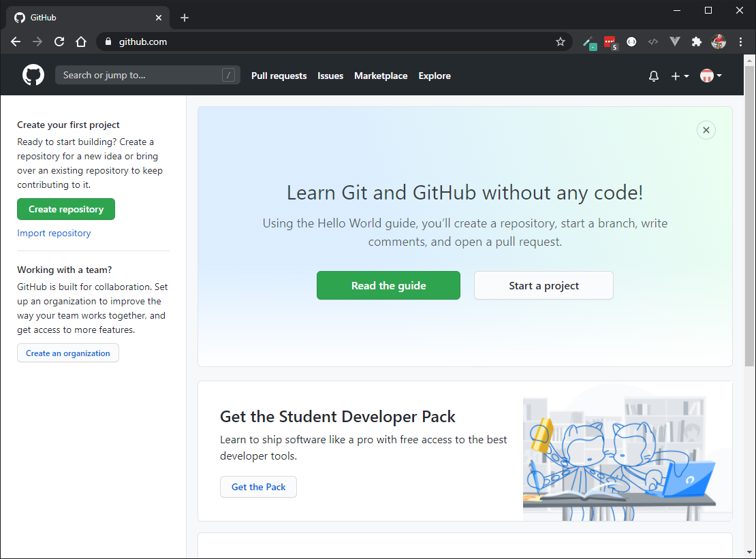Click the slash shortcut key in search
The height and width of the screenshot is (559, 756).
pos(229,75)
